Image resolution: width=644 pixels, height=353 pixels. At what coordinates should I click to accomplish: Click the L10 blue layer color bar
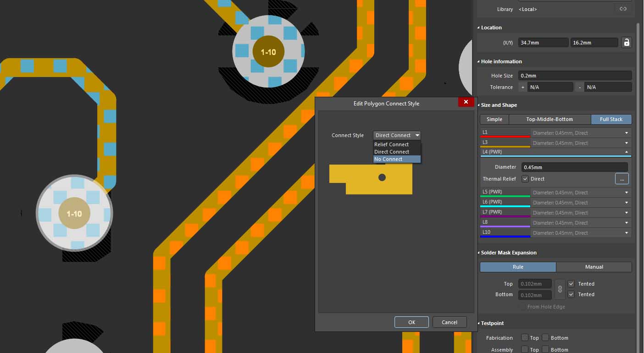(505, 237)
